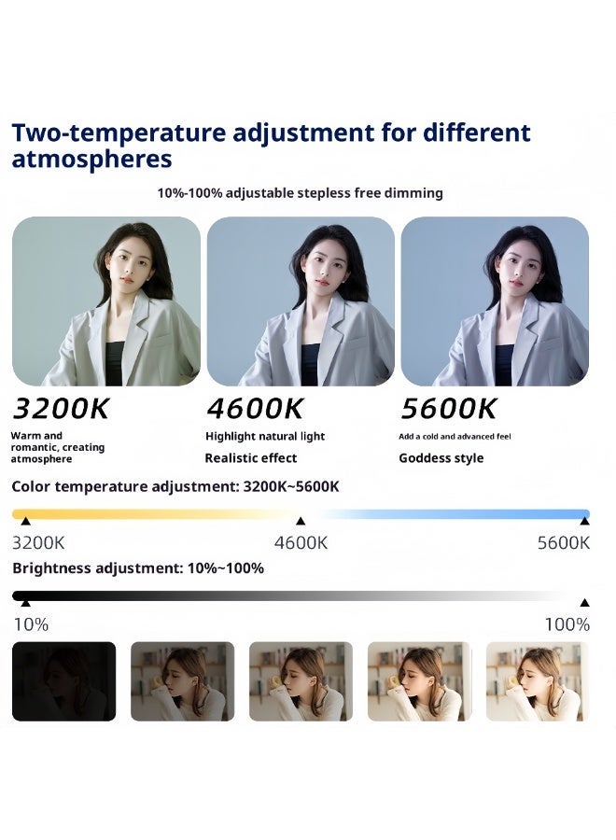Click the middle brightness sample thumbnail

click(301, 681)
